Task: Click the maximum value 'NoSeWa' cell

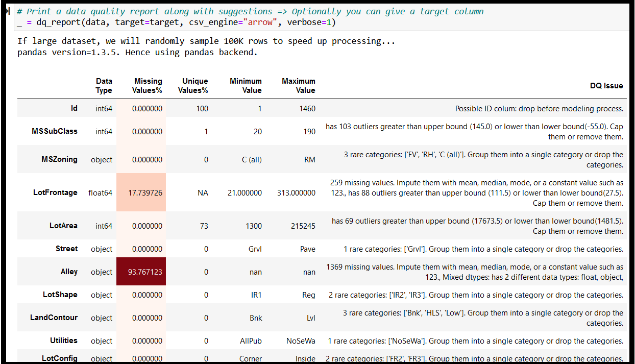Action: [x=301, y=341]
